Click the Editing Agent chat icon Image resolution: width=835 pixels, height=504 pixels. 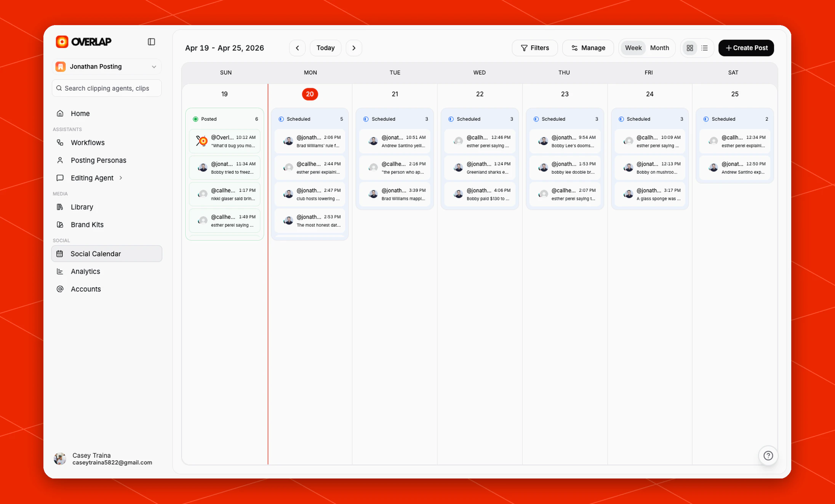(x=60, y=178)
